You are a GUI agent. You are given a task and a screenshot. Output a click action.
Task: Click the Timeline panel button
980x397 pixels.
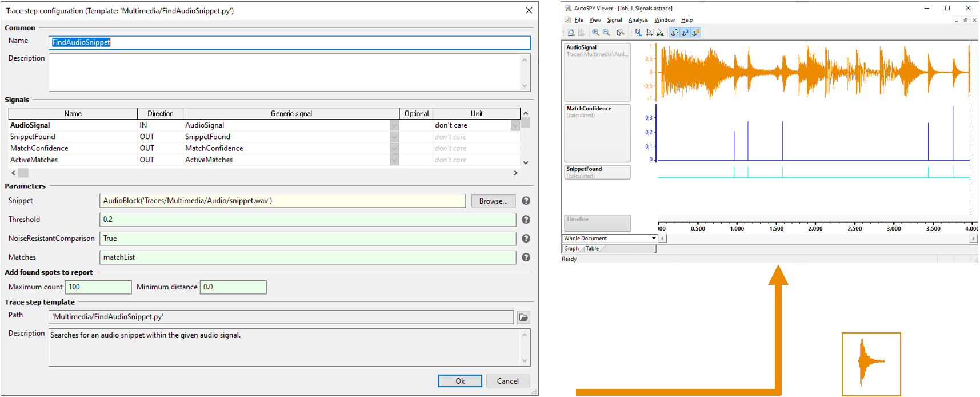[x=597, y=223]
